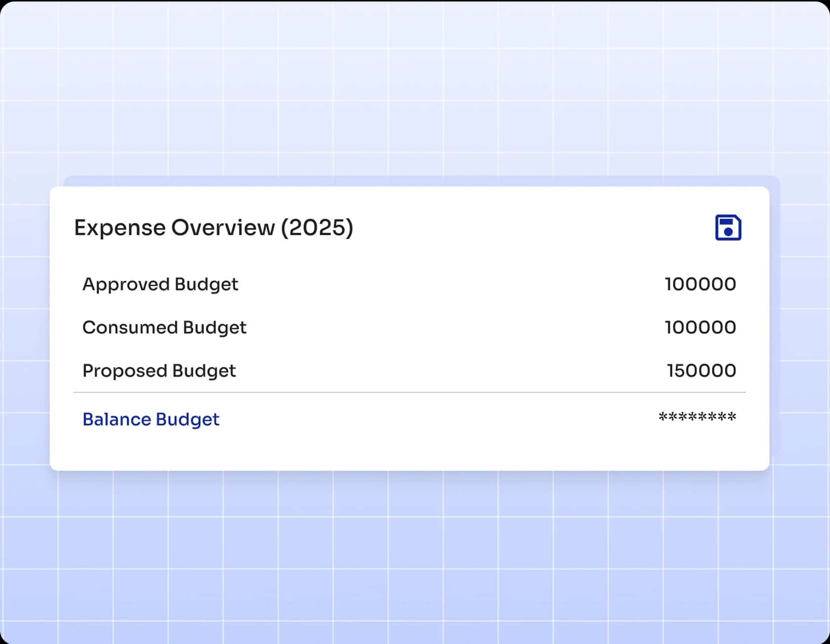Click the Approved Budget label text
Screen dimensions: 830x644
(x=161, y=284)
